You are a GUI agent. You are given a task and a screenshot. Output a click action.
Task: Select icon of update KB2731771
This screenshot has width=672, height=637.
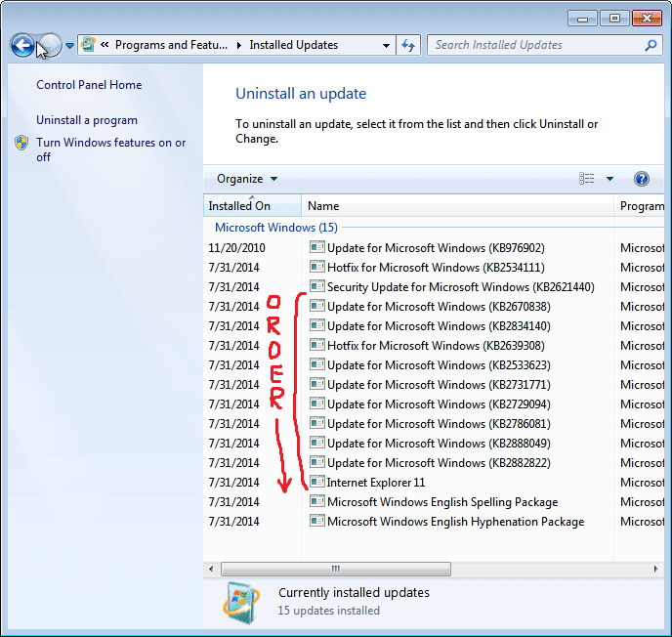coord(317,384)
